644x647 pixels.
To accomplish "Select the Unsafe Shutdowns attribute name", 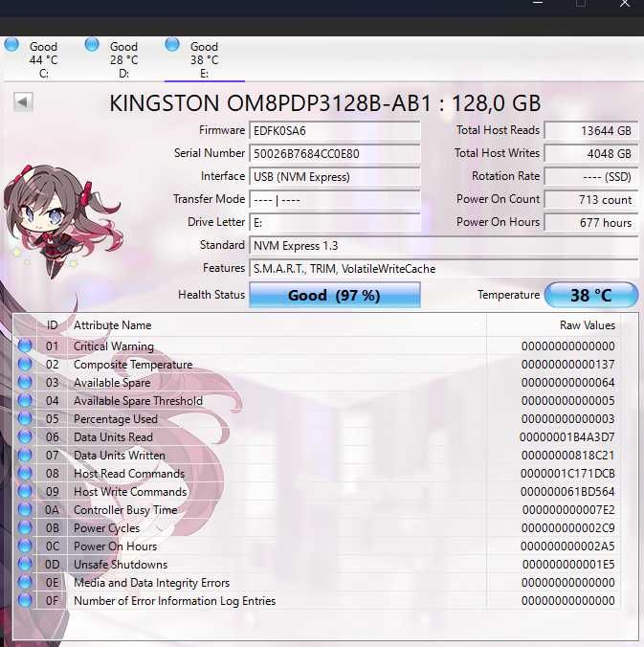I will (121, 565).
